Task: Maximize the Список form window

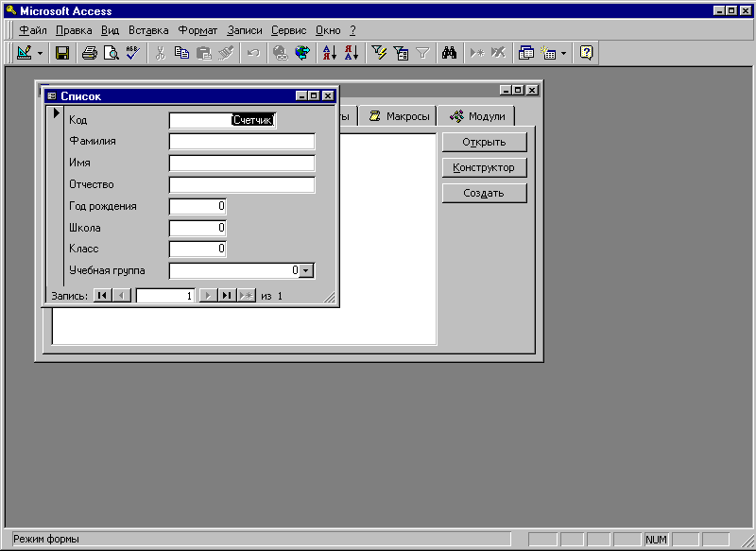Action: tap(314, 96)
